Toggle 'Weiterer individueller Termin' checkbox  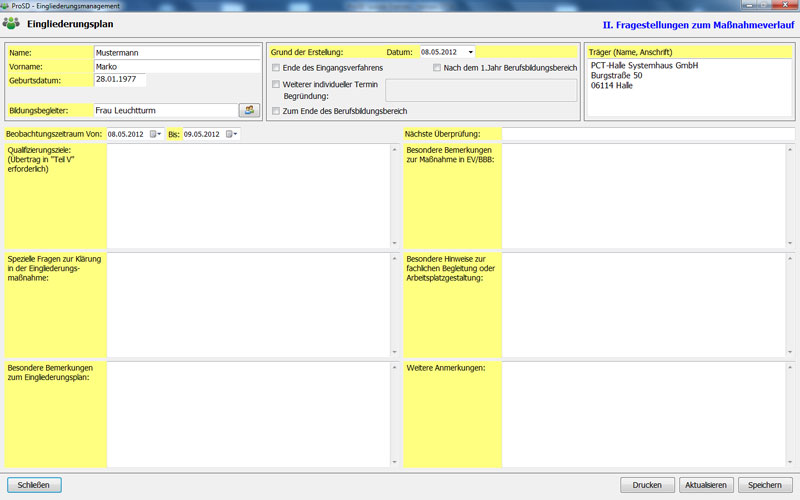tap(277, 84)
